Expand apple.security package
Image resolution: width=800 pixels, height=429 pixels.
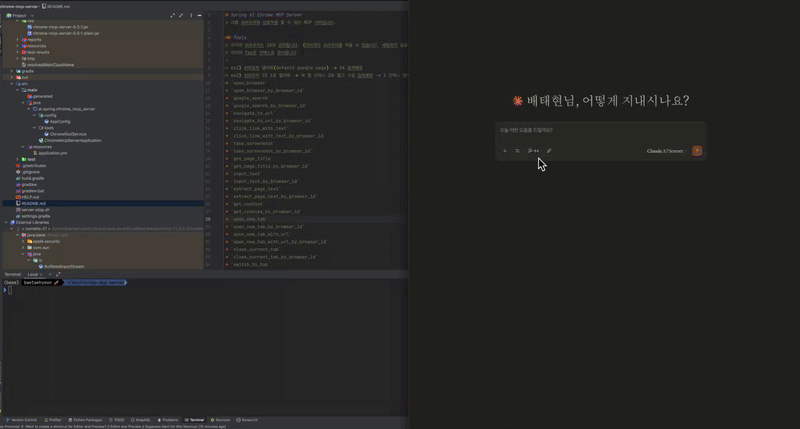(x=23, y=241)
